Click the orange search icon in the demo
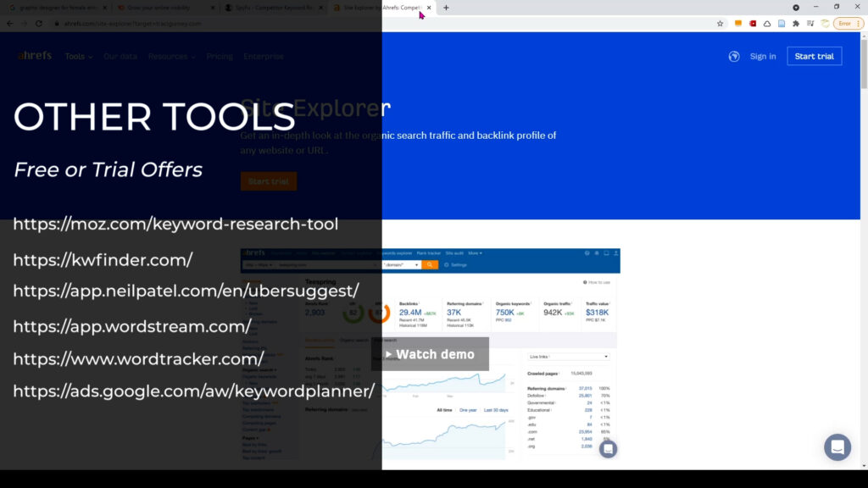This screenshot has height=488, width=868. (x=430, y=263)
